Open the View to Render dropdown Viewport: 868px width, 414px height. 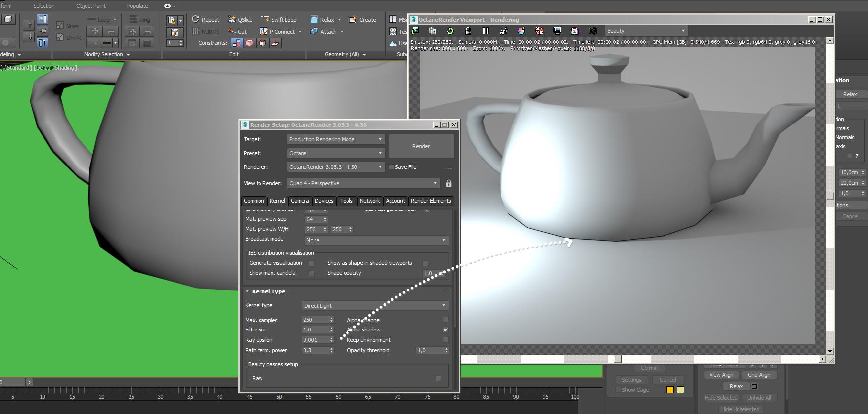pos(363,183)
